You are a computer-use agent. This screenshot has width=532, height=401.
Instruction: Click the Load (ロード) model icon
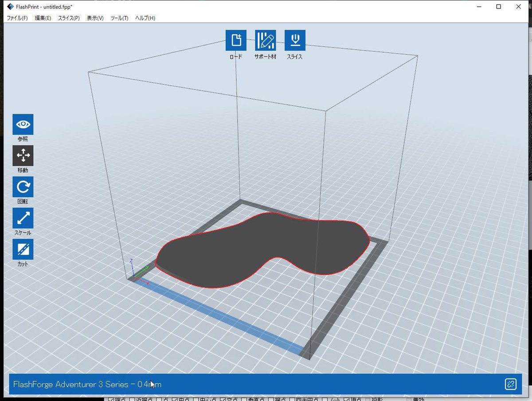236,40
